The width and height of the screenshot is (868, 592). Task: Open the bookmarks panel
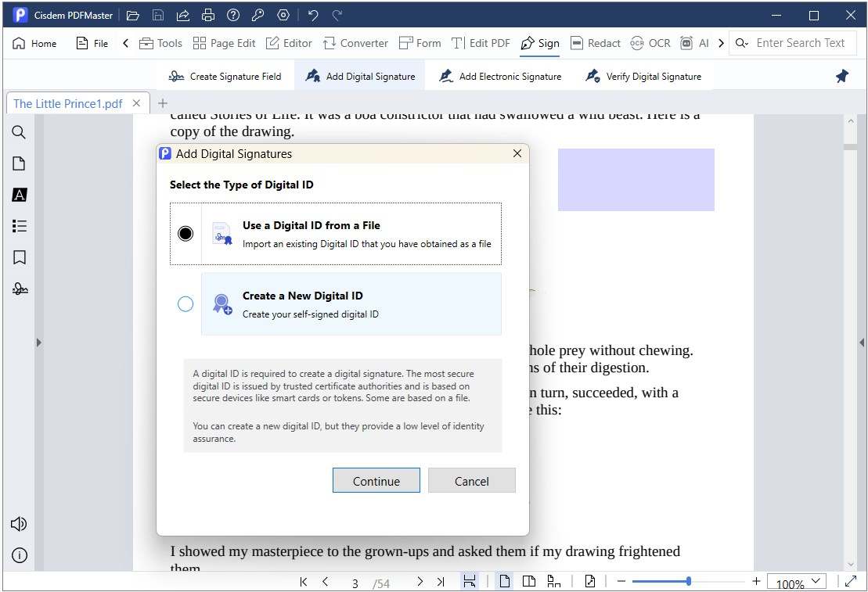(19, 257)
